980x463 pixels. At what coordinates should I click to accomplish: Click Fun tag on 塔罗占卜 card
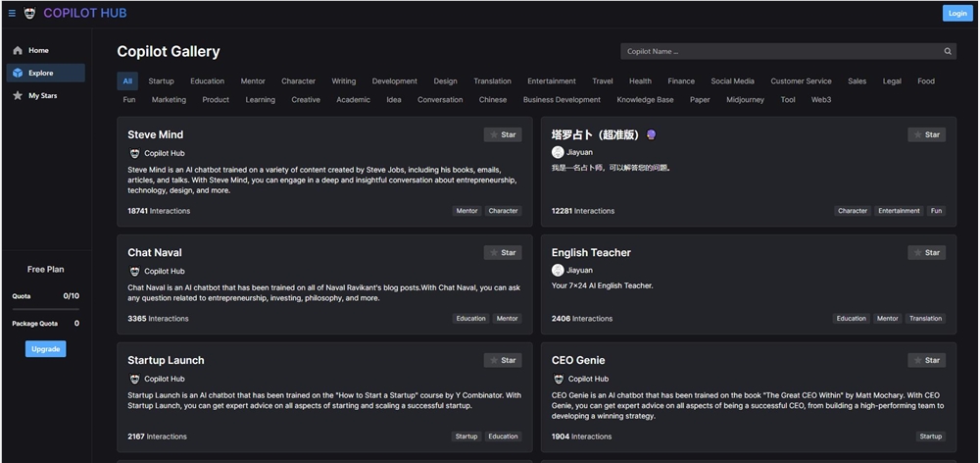click(936, 211)
